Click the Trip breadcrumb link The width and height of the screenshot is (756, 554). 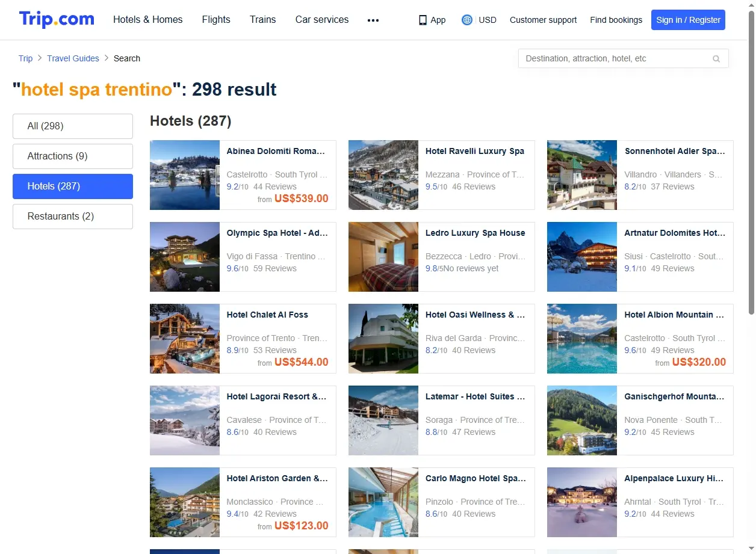(x=25, y=58)
